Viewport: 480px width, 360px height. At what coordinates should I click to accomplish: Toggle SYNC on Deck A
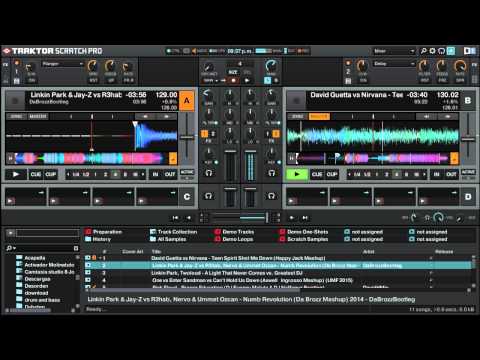pyautogui.click(x=16, y=116)
